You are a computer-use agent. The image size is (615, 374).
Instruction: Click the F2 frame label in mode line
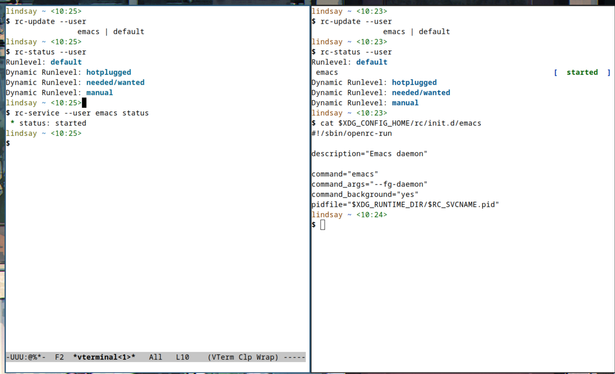tap(59, 357)
